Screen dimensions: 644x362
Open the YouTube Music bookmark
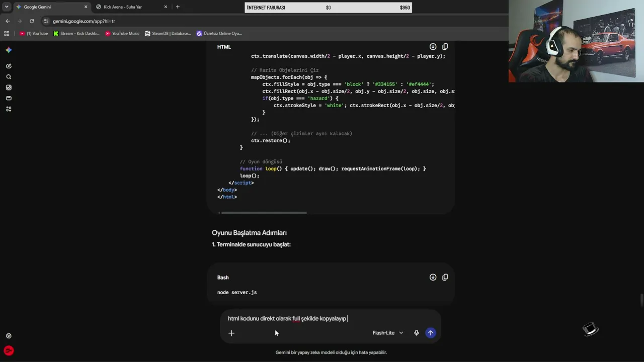tap(122, 33)
